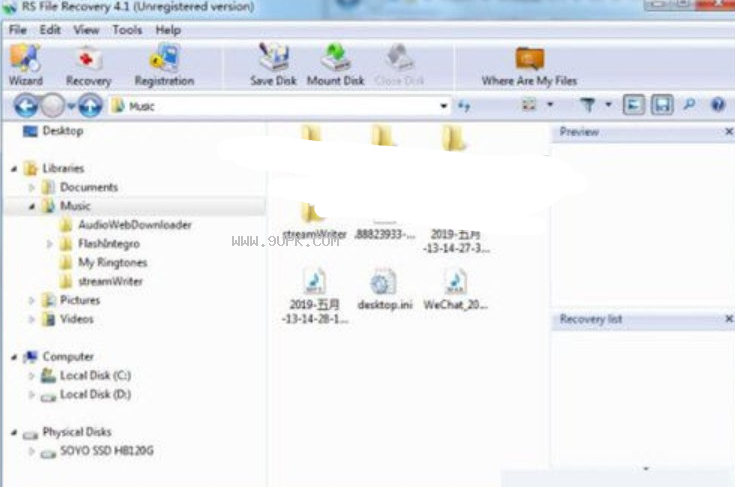The image size is (735, 487).
Task: Click the greyed-out Close Disk icon
Action: 399,65
